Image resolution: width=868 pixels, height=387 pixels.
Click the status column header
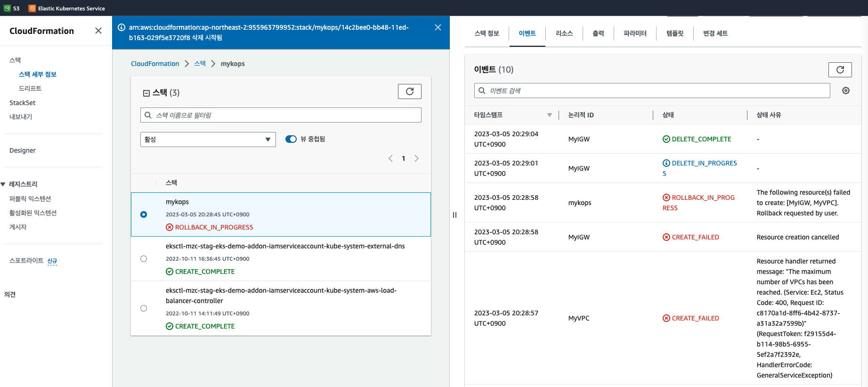(x=668, y=115)
